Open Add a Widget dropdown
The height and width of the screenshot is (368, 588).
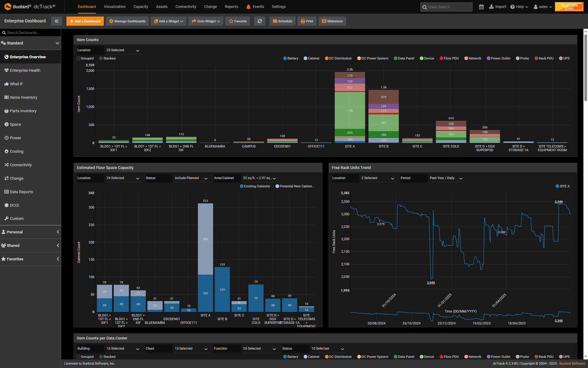(x=168, y=21)
